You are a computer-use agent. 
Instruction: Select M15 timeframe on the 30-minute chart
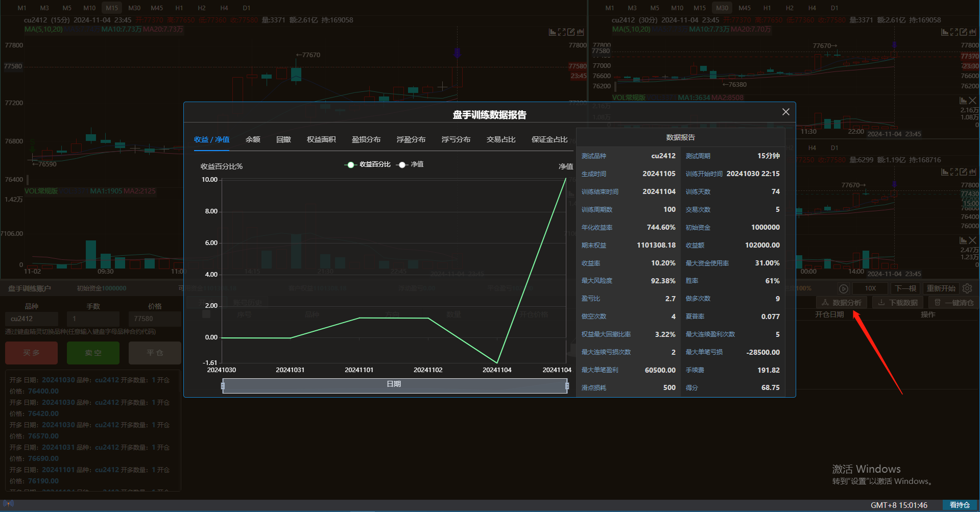point(700,8)
